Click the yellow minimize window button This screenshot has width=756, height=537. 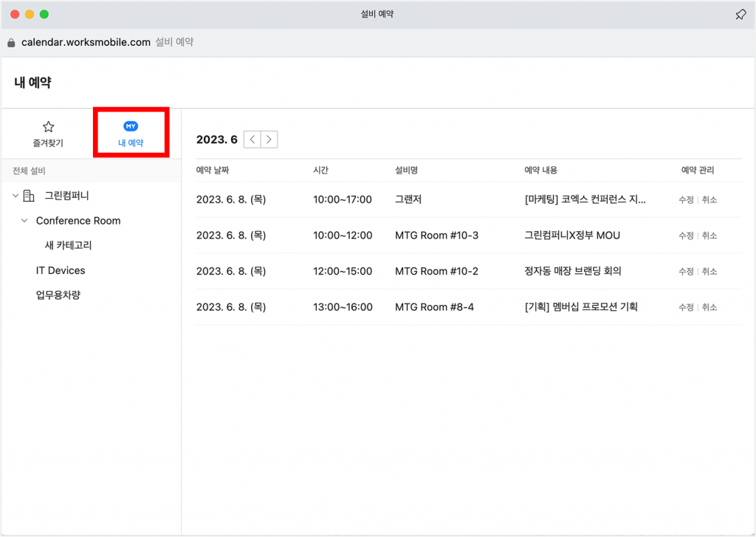[30, 15]
